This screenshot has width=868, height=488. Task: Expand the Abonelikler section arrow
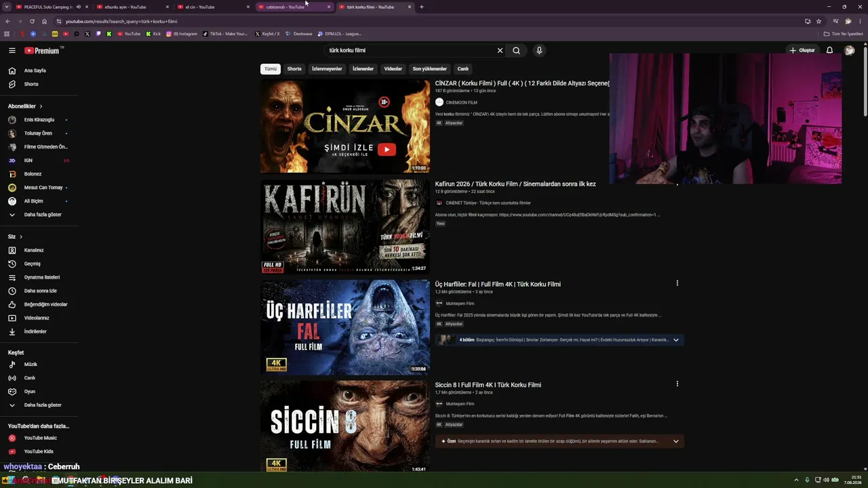41,106
